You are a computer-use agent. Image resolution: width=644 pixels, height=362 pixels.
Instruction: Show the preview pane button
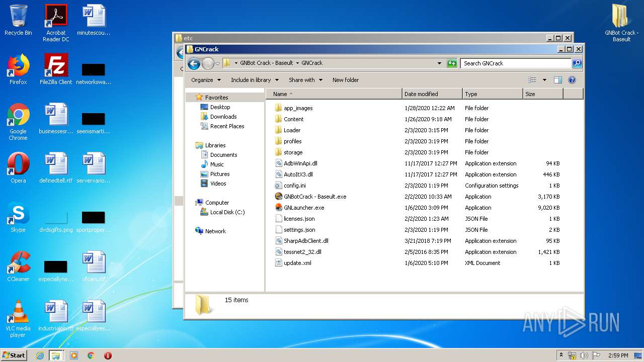pyautogui.click(x=557, y=80)
